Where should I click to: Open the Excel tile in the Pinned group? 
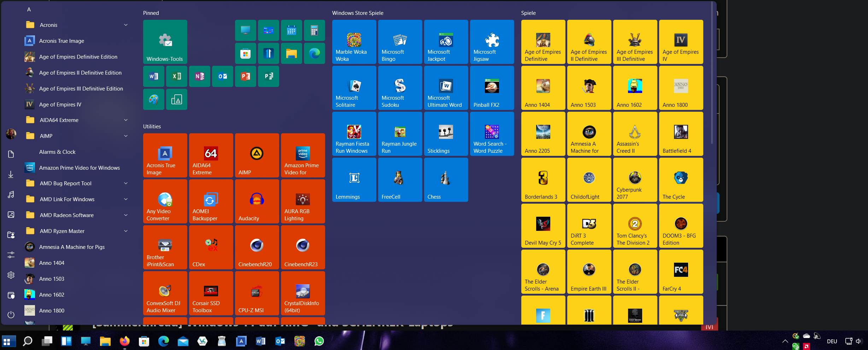coord(177,76)
